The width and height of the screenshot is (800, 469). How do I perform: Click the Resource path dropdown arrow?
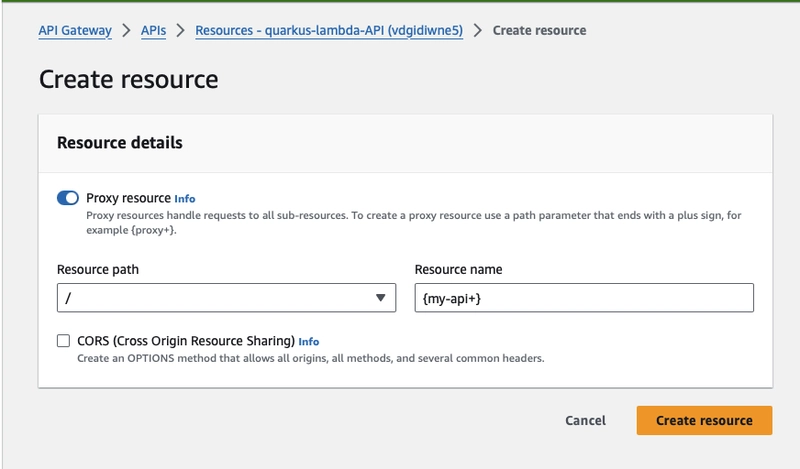[380, 298]
